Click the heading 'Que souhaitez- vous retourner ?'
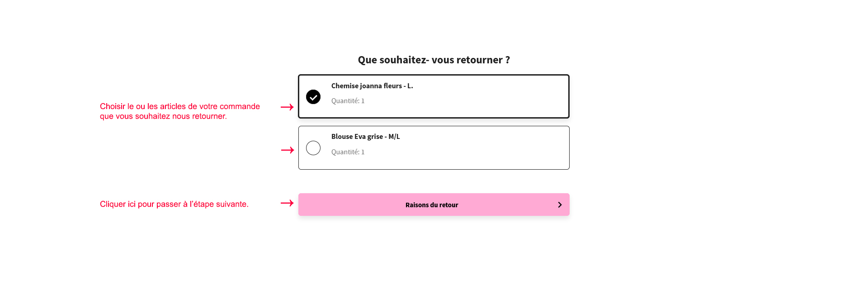 pos(434,60)
